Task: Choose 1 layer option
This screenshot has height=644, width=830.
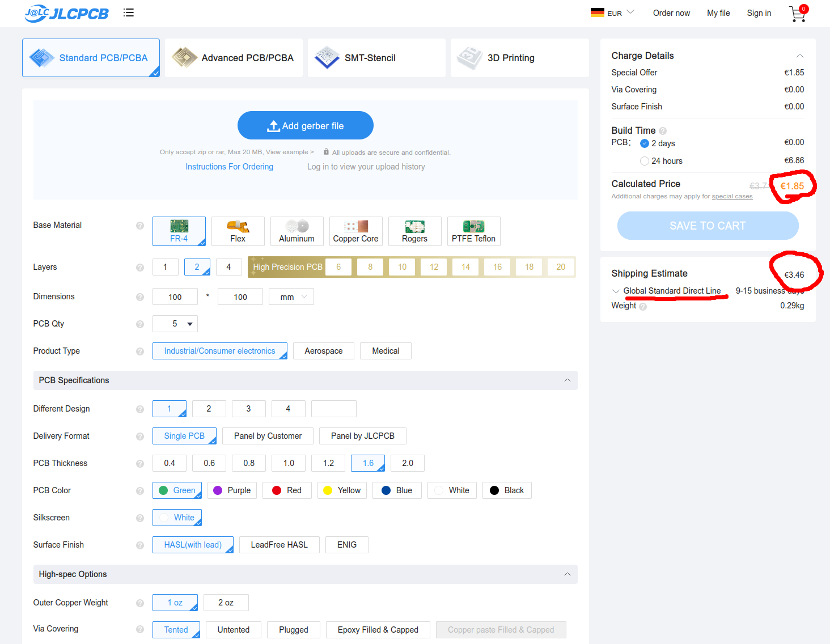Action: (166, 267)
